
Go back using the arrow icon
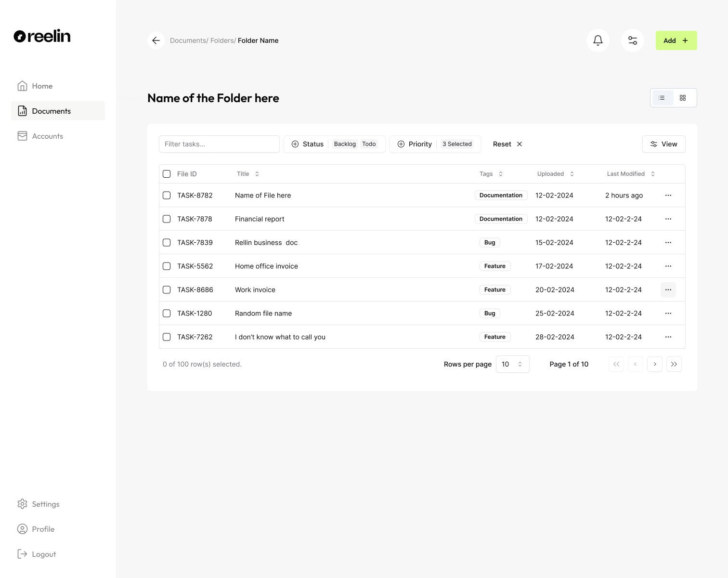pyautogui.click(x=156, y=40)
